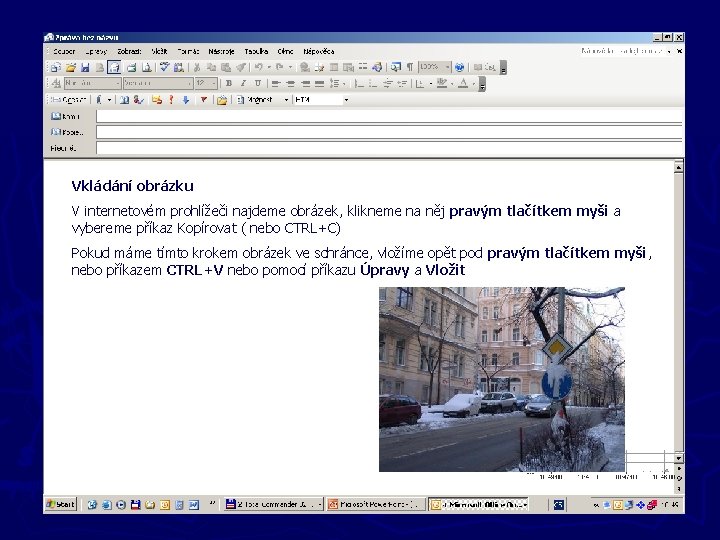Set High importance exclamation icon
Viewport: 720px width, 540px height.
click(171, 100)
